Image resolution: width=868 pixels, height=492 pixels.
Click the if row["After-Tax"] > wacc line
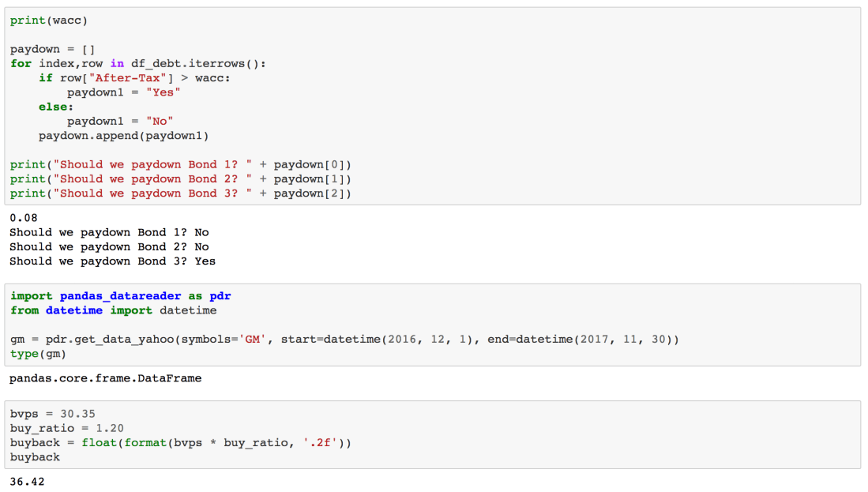pos(134,78)
